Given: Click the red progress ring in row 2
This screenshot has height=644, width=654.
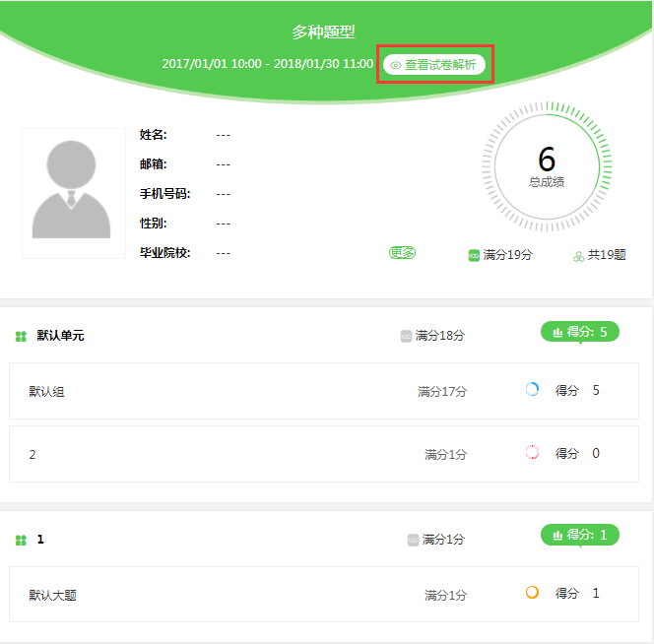Looking at the screenshot, I should tap(532, 452).
